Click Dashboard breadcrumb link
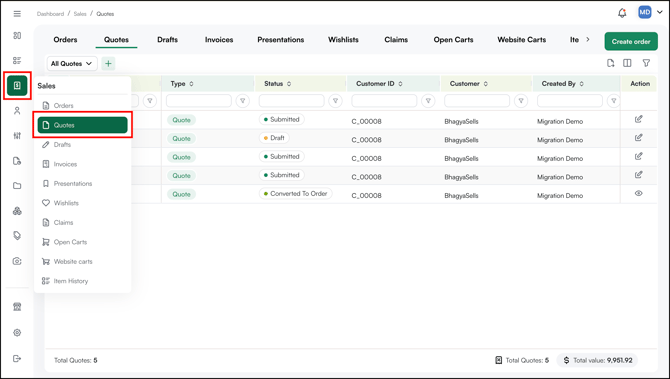670x379 pixels. tap(50, 14)
